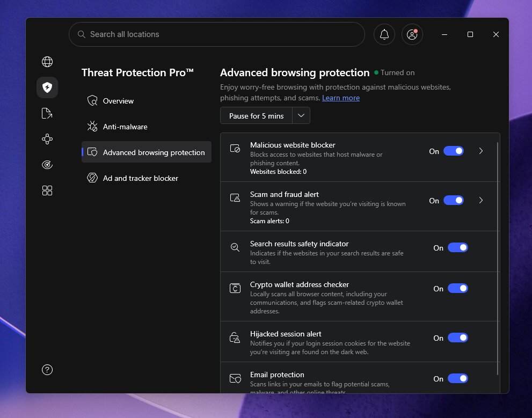Click the Email protection envelope icon

235,378
